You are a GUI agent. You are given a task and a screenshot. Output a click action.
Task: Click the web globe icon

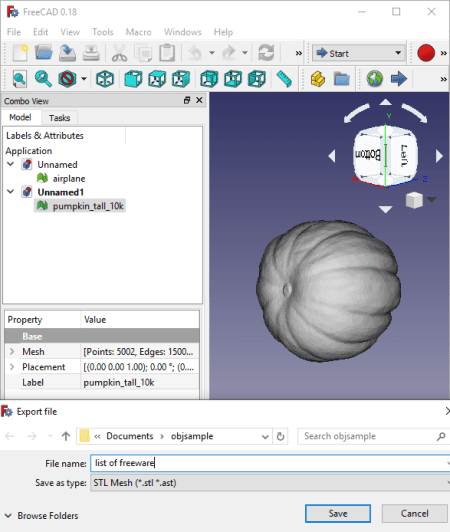click(375, 79)
